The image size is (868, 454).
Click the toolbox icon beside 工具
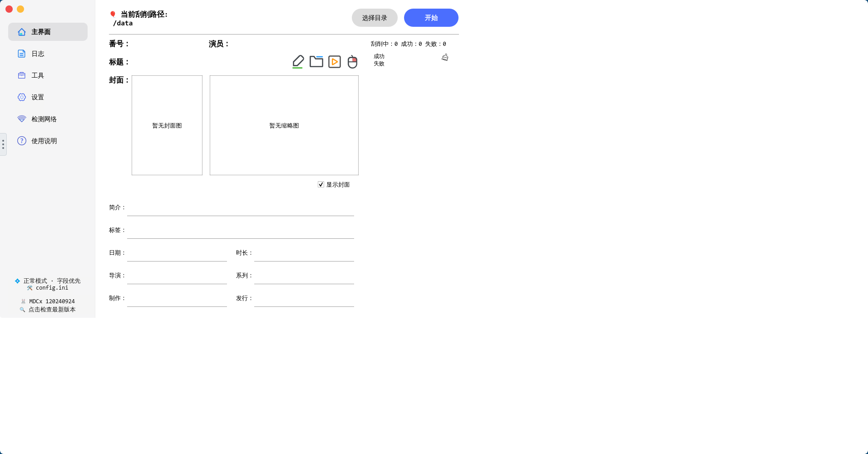click(x=22, y=75)
